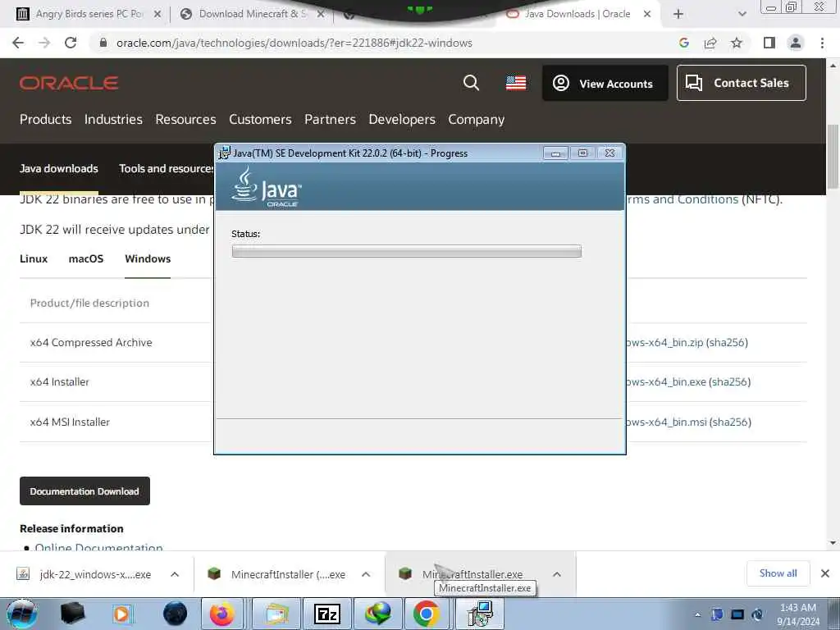The width and height of the screenshot is (840, 630).
Task: Close the downloads bar
Action: (x=825, y=573)
